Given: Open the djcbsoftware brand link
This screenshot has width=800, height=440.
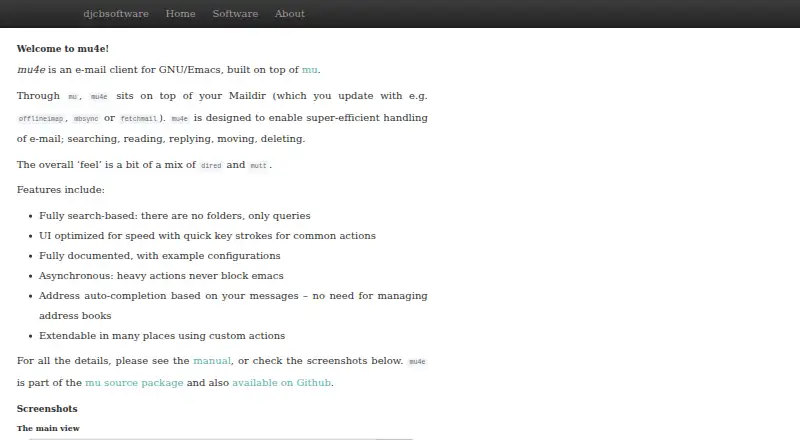Looking at the screenshot, I should (116, 14).
